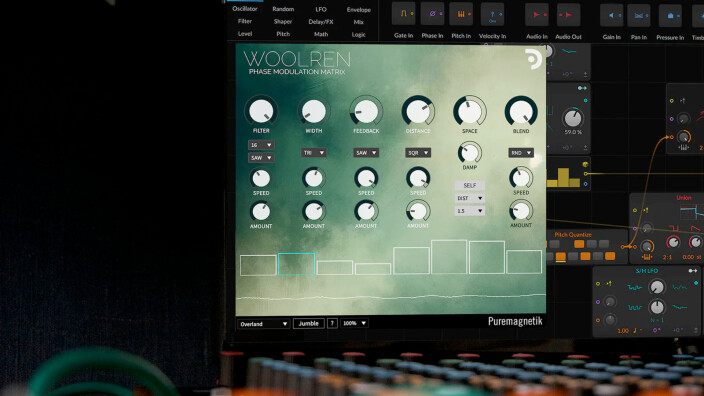Click the Jumble button
The height and width of the screenshot is (396, 704).
click(x=308, y=323)
